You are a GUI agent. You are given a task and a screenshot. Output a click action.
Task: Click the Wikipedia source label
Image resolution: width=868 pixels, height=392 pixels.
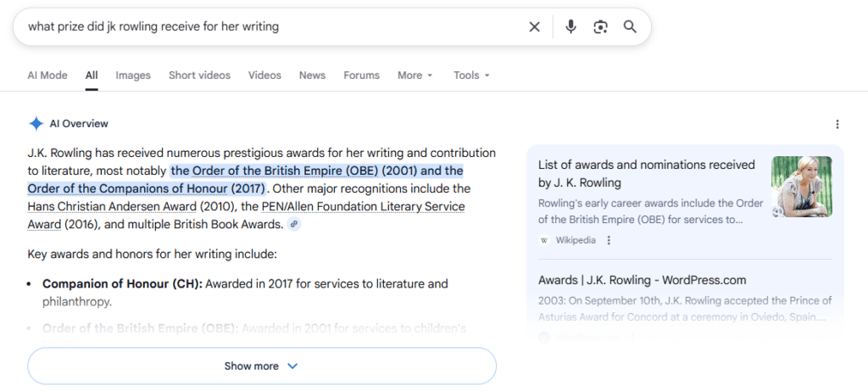[x=576, y=240]
